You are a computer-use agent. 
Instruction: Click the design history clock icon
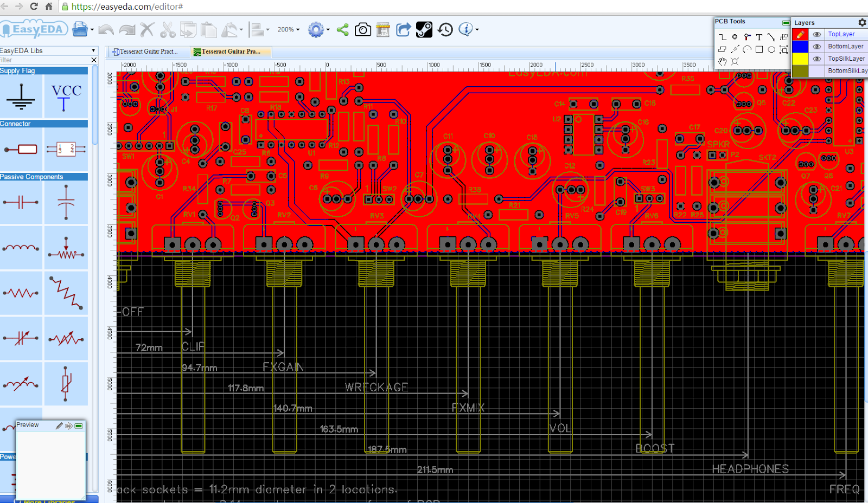click(x=444, y=30)
